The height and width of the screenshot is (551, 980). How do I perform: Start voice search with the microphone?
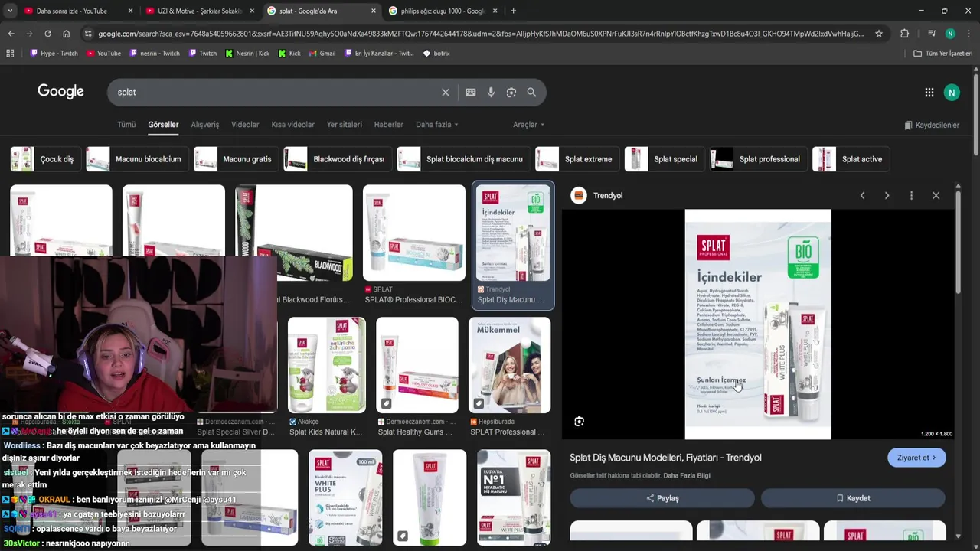point(491,93)
